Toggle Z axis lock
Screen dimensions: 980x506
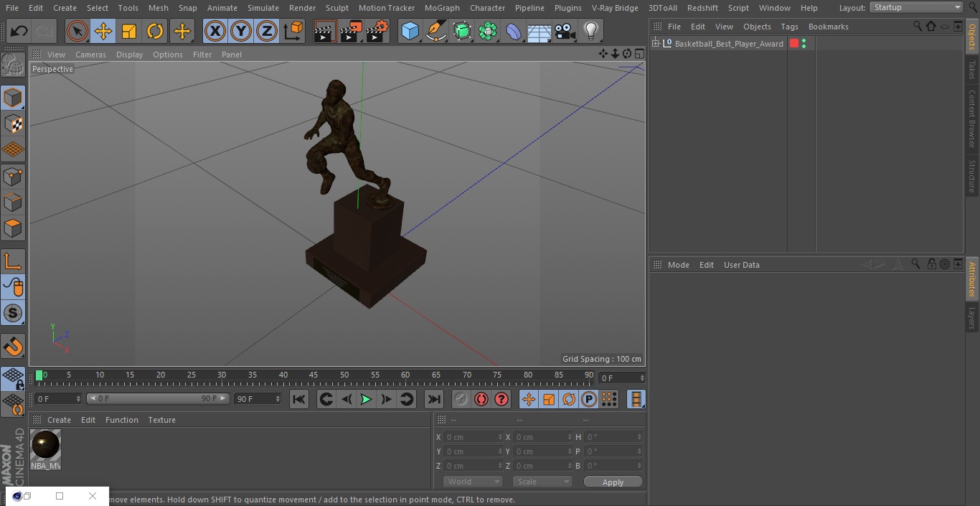[x=267, y=31]
